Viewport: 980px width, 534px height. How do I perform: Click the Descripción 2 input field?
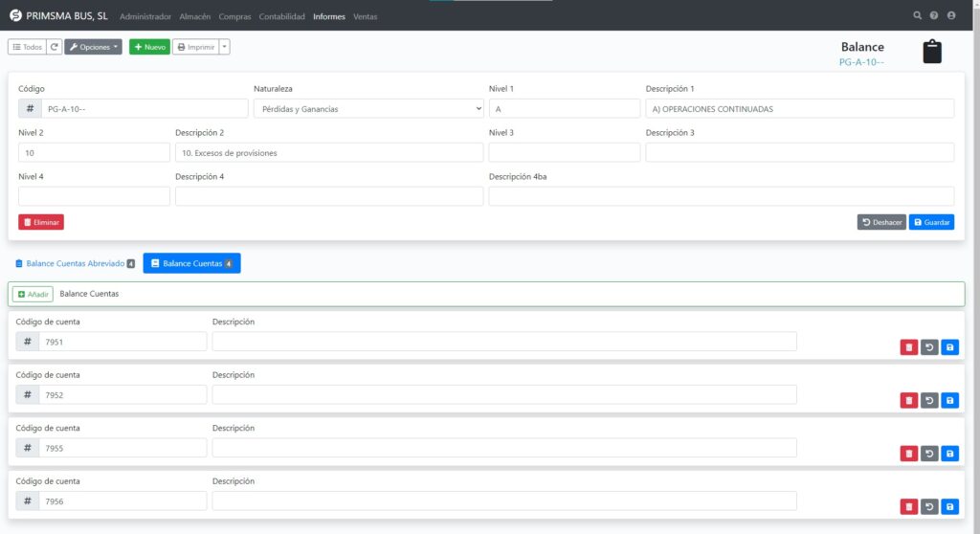pyautogui.click(x=329, y=153)
